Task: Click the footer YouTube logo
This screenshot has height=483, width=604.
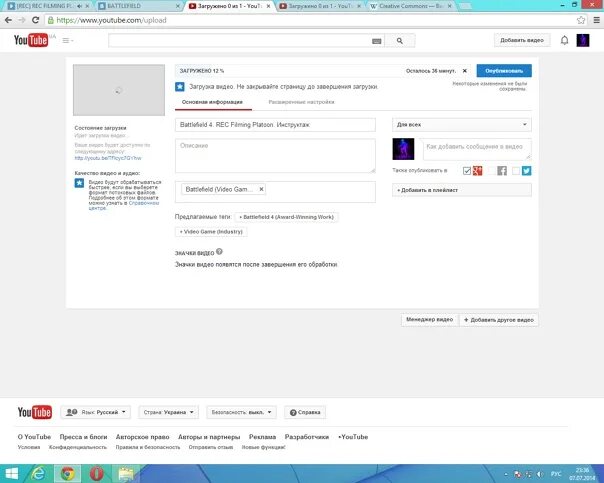Action: coord(35,412)
